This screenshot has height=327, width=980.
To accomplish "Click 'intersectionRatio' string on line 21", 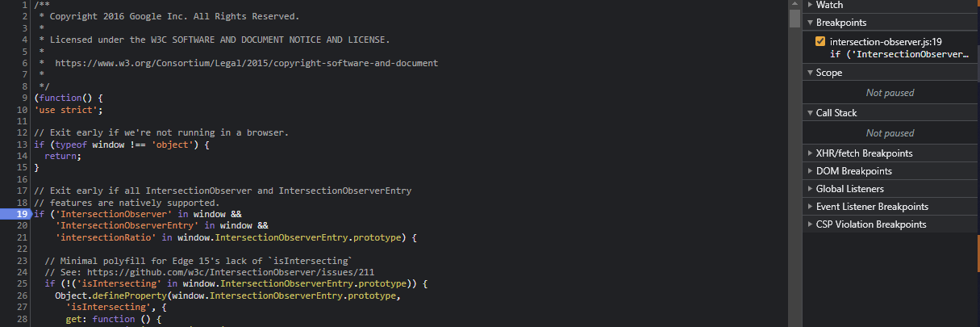I will pos(106,237).
